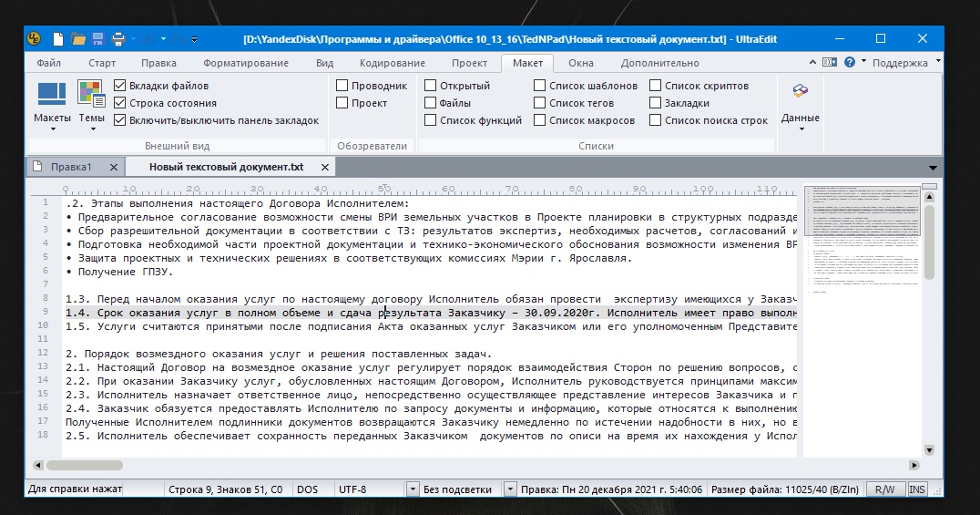The image size is (980, 515).
Task: Click the DOS line-ending status field
Action: (307, 489)
